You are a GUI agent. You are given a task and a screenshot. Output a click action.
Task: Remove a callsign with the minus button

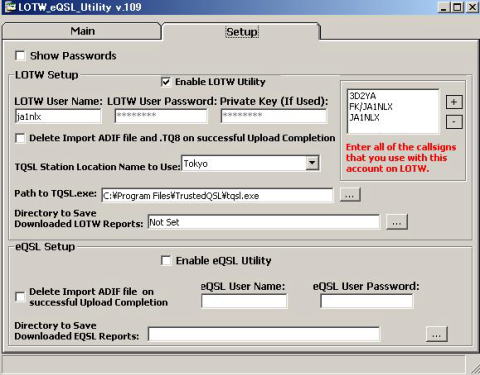pyautogui.click(x=454, y=122)
